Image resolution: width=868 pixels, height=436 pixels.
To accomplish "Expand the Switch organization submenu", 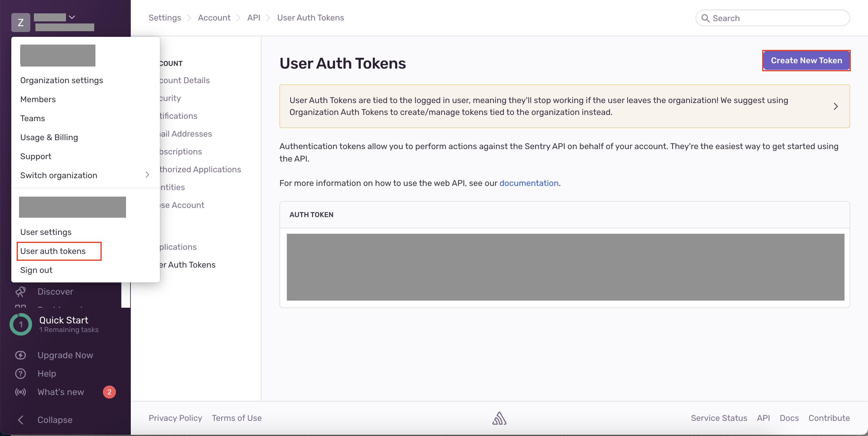I will (x=147, y=175).
